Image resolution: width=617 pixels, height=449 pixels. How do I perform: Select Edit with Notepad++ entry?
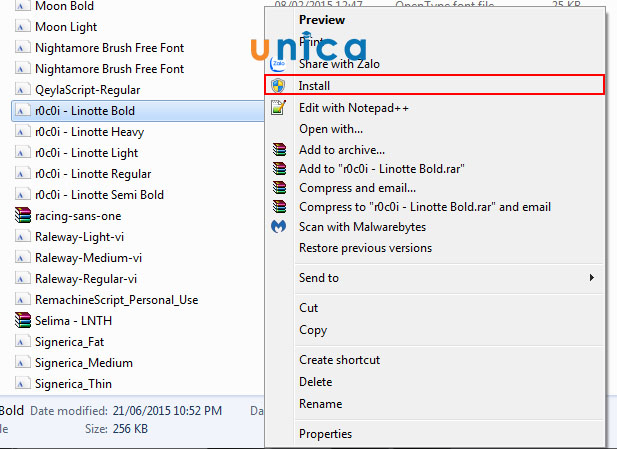click(354, 107)
